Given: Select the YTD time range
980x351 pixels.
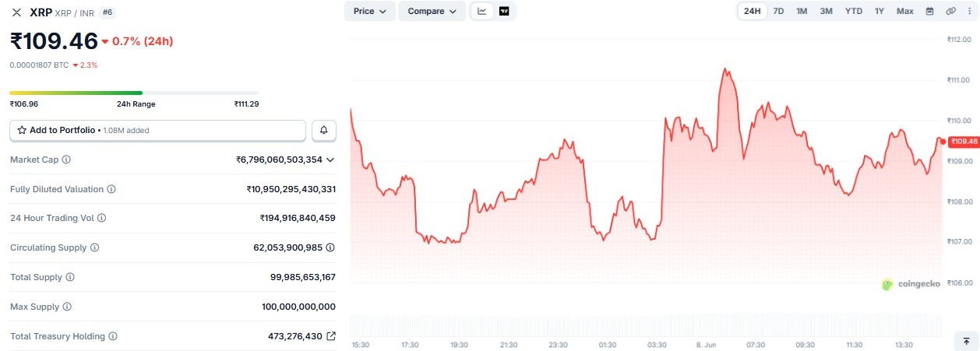Looking at the screenshot, I should [854, 11].
